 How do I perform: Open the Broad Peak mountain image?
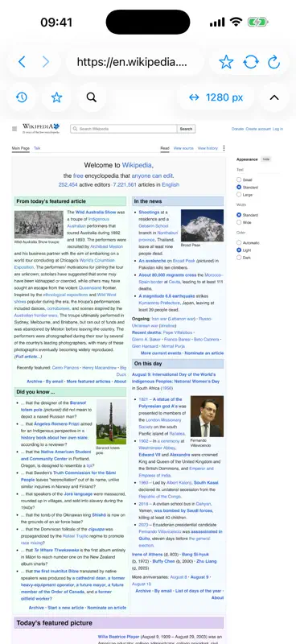point(202,225)
